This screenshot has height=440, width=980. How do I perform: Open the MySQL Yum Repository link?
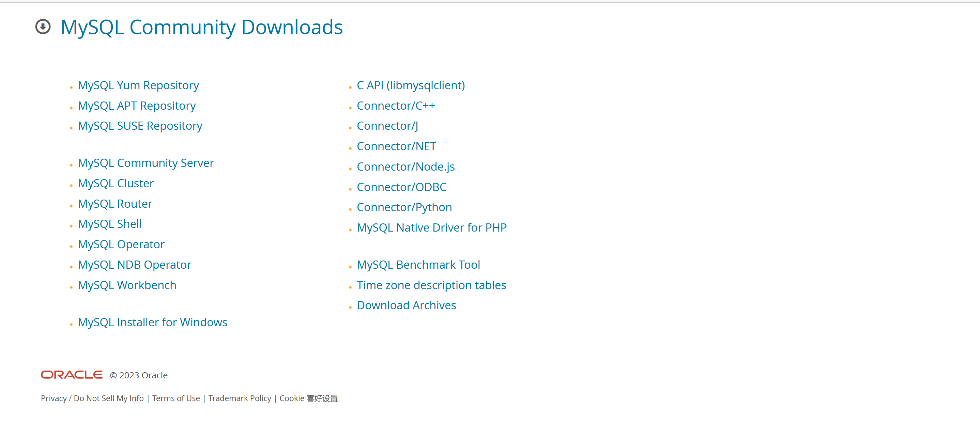138,85
